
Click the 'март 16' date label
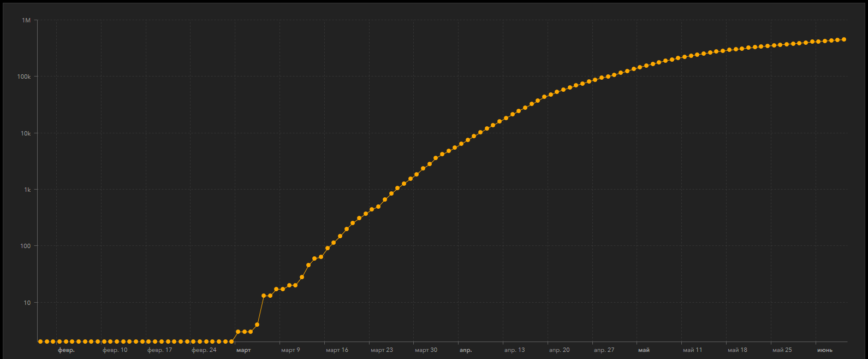tap(337, 350)
